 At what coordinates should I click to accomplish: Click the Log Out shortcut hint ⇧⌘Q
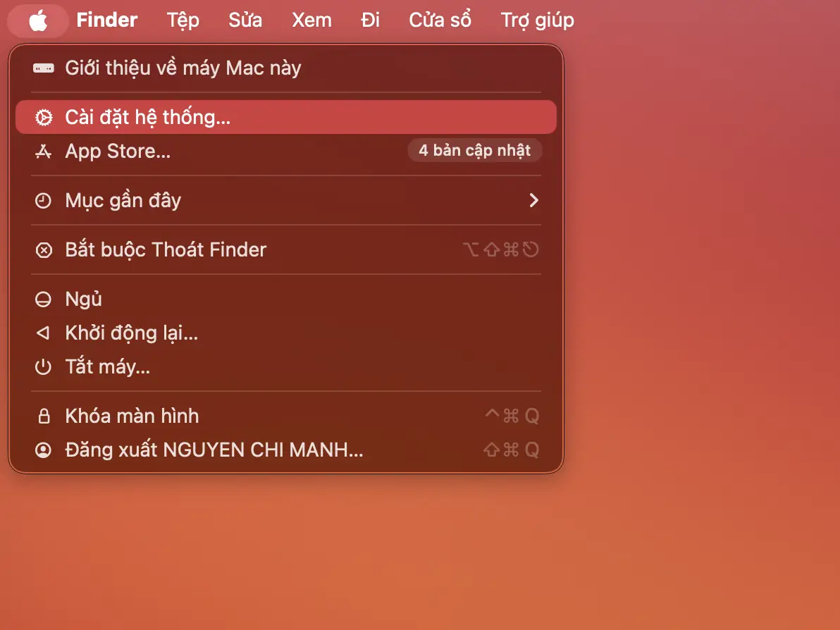[512, 450]
